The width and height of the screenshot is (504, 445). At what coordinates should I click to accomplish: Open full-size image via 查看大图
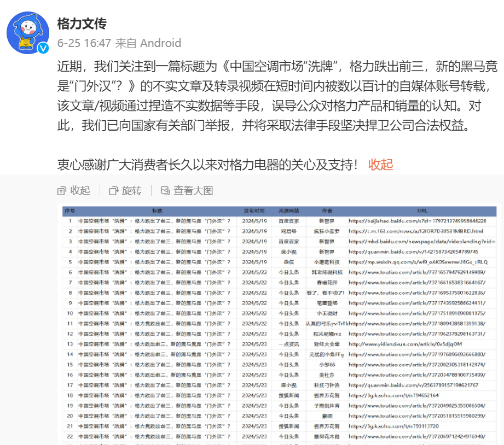(x=187, y=191)
